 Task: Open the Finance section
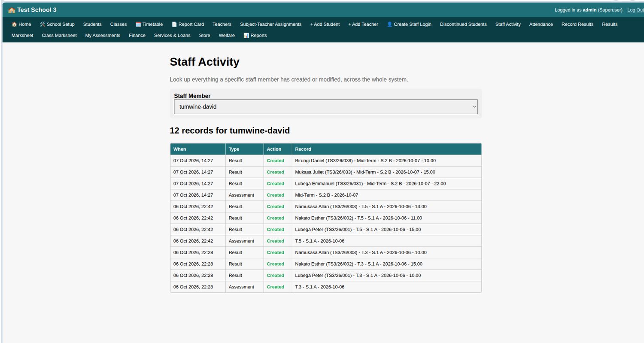(137, 36)
